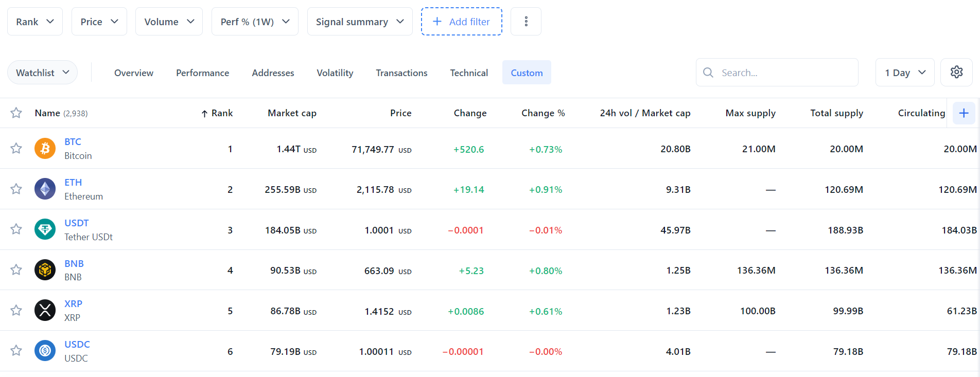Switch to the Overview tab

point(134,73)
